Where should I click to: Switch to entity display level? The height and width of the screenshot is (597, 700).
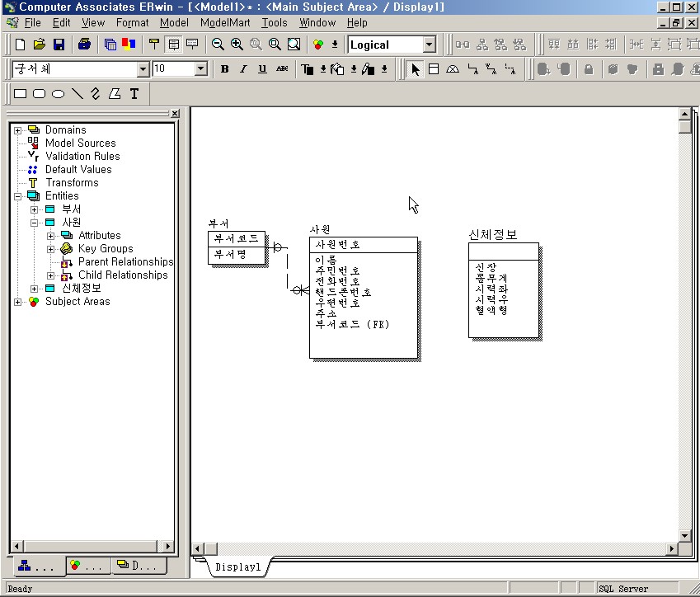click(x=154, y=45)
